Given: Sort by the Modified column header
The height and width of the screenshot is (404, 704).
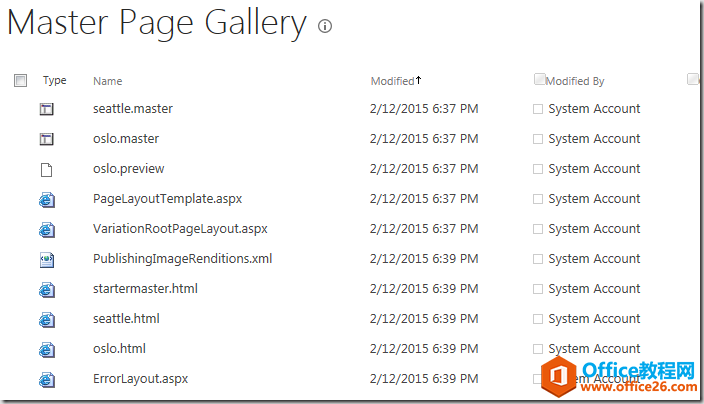Looking at the screenshot, I should (392, 81).
